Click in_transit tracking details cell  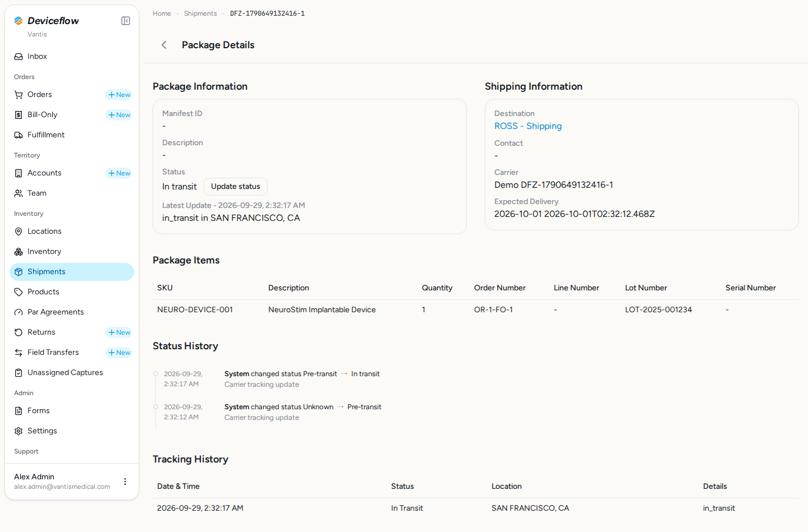point(719,508)
